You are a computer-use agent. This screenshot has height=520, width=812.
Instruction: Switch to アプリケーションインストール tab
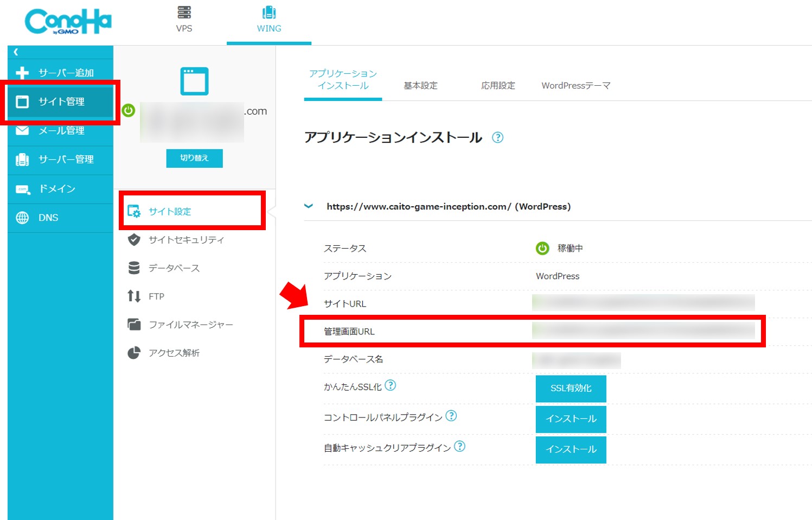tap(343, 80)
